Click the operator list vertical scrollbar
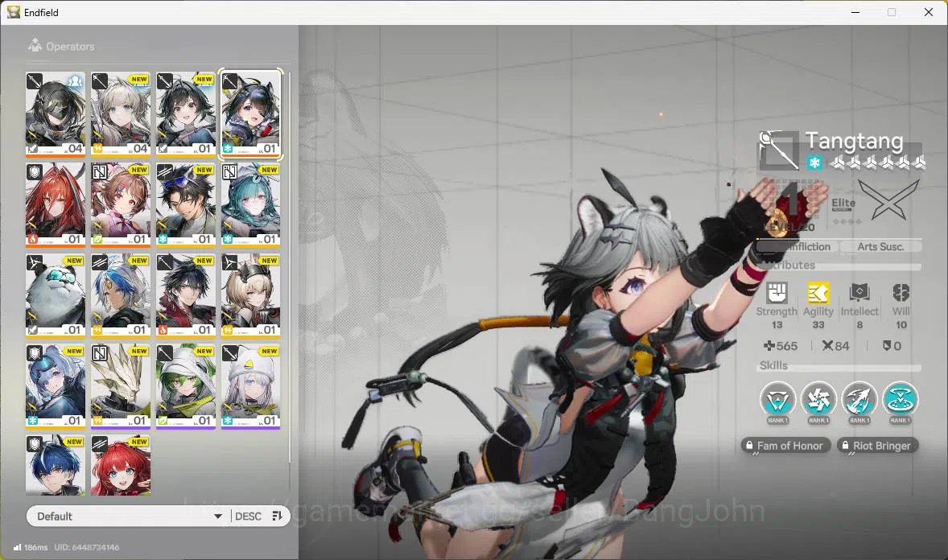Viewport: 948px width, 560px height. tap(290, 266)
